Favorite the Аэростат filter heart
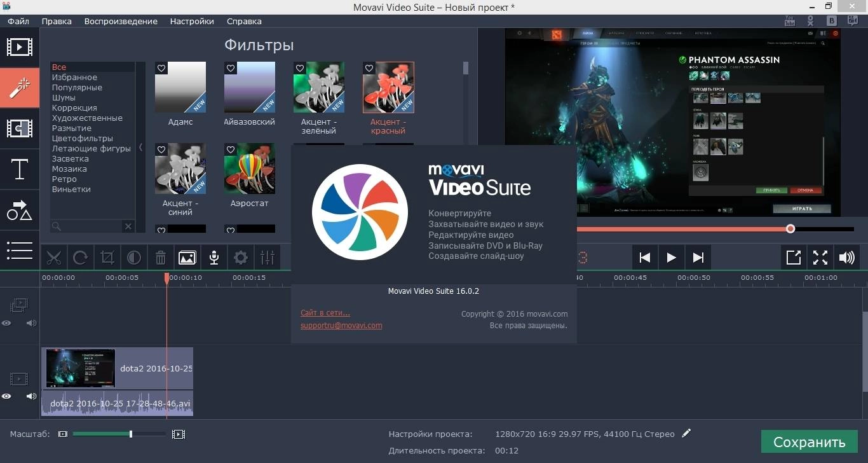 coord(231,149)
